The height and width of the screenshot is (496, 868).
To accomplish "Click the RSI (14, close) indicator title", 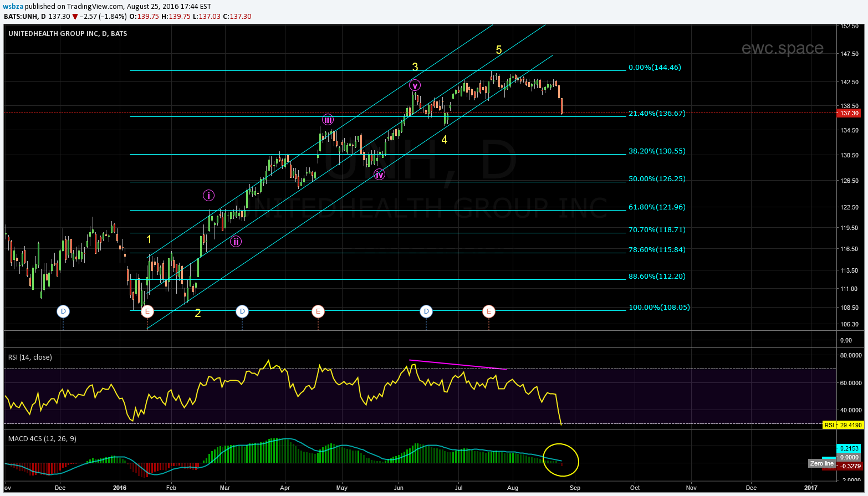I will (x=30, y=357).
